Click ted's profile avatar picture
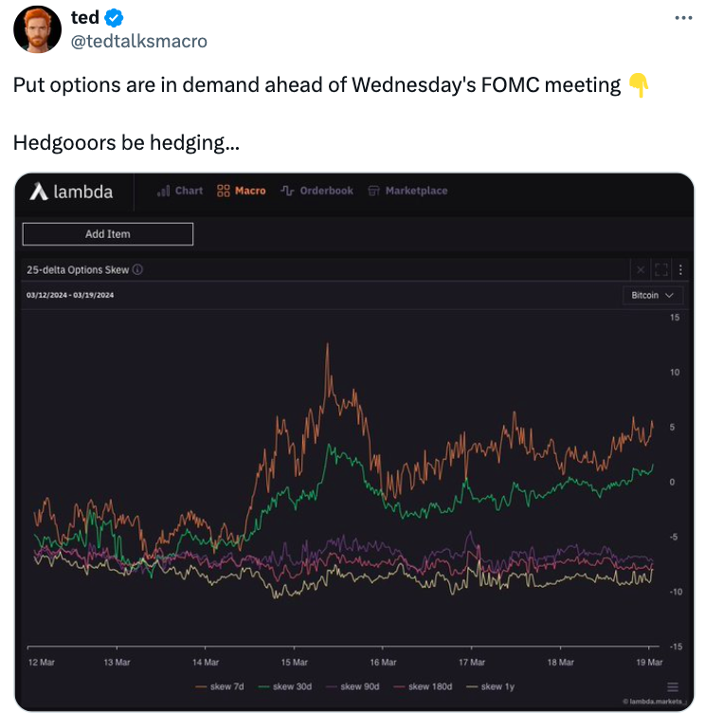Screen dimensions: 707x728 pyautogui.click(x=38, y=29)
